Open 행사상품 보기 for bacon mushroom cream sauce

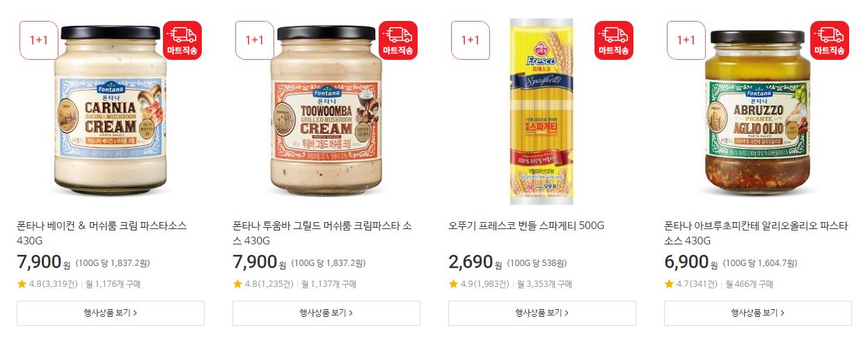[x=111, y=313]
